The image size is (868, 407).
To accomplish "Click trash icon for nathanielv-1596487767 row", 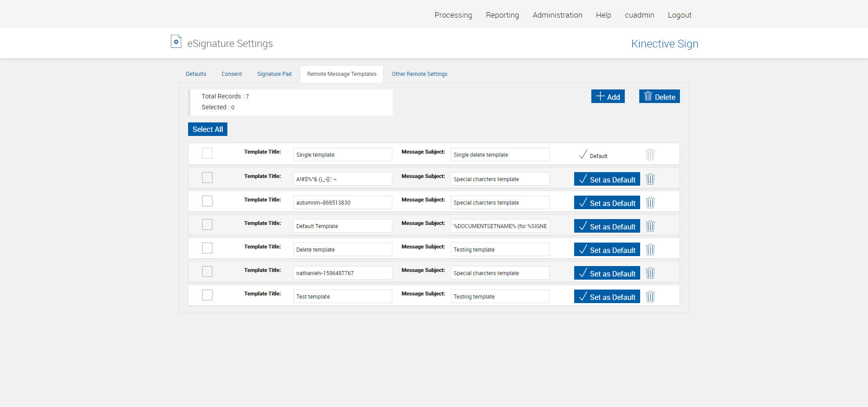I will click(x=650, y=273).
